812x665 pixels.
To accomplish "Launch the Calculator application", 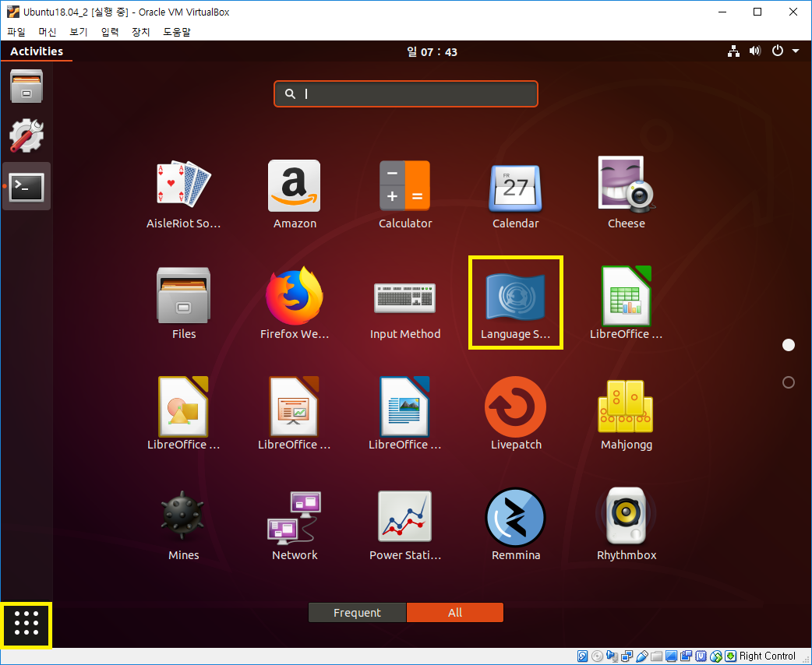I will coord(405,194).
